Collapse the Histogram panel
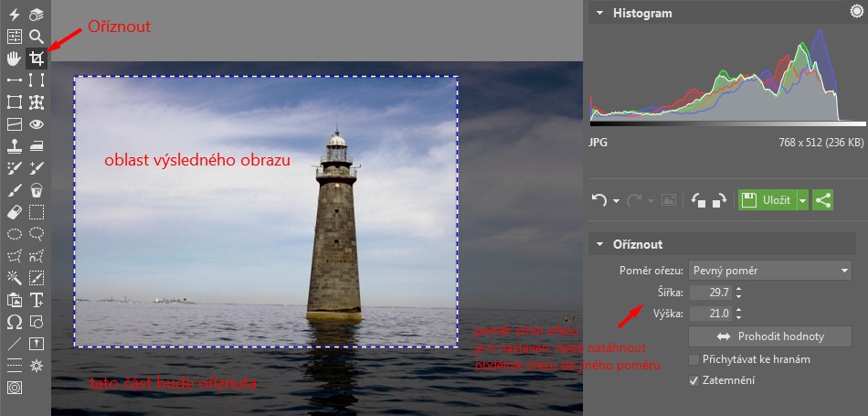Image resolution: width=868 pixels, height=416 pixels. [599, 13]
